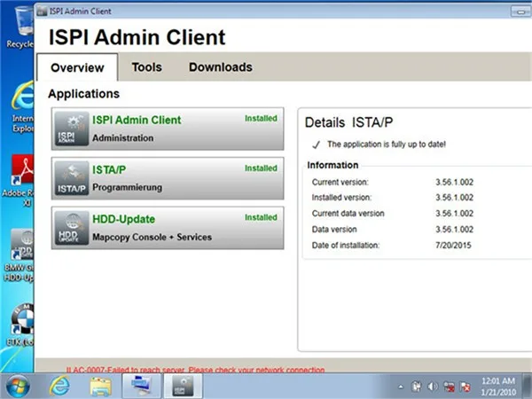Click the Installed version value 3.56.1.002
The height and width of the screenshot is (399, 532).
tap(454, 198)
